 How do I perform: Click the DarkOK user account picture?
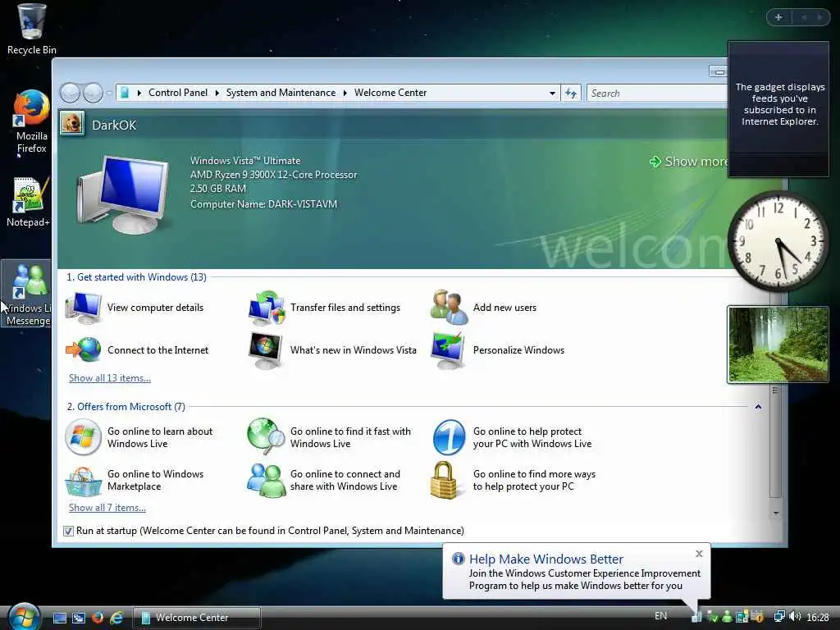click(72, 124)
